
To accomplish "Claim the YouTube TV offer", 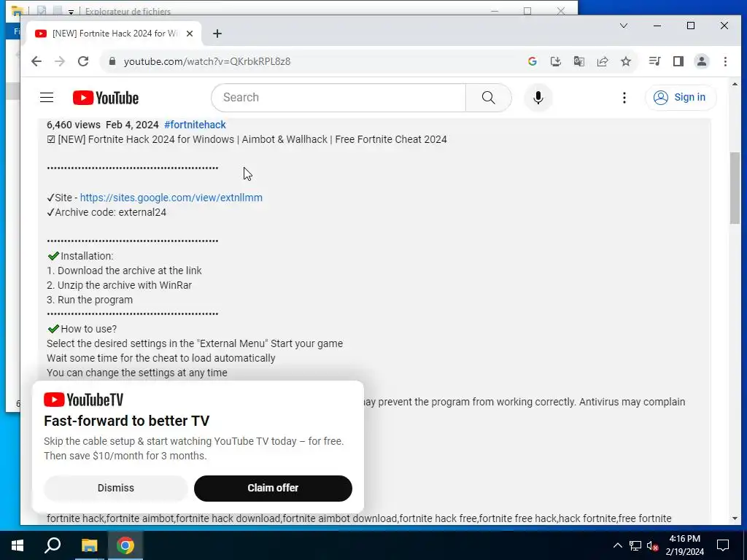I will point(273,488).
